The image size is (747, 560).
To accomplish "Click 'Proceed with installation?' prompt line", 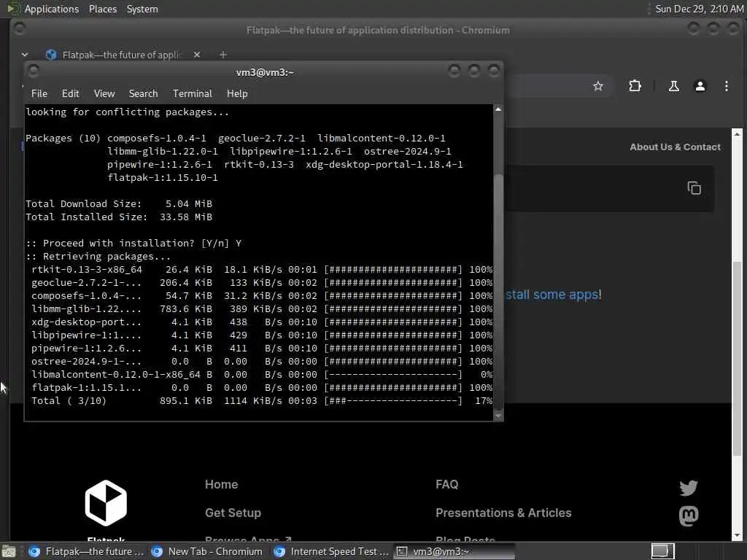I will 133,244.
